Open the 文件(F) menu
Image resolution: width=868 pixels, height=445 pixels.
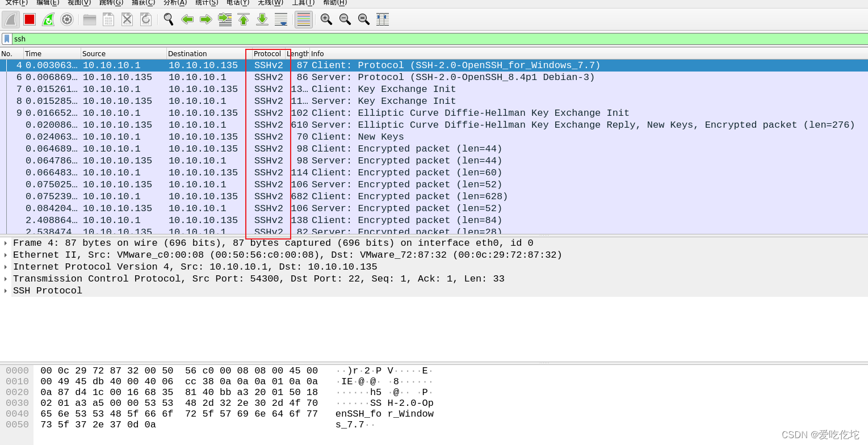[x=16, y=3]
